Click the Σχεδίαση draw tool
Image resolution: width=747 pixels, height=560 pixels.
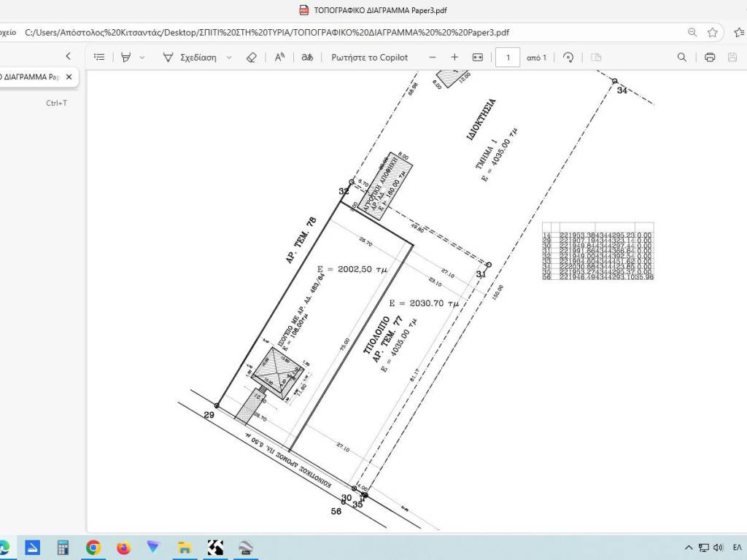[x=190, y=57]
